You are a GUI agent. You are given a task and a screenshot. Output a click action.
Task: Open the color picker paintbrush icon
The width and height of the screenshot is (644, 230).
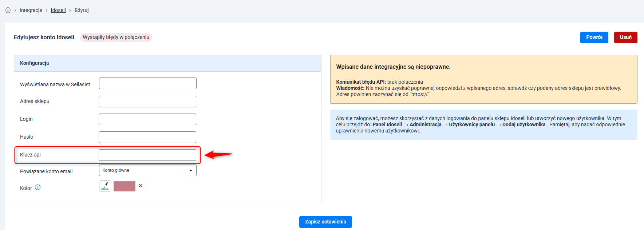104,186
